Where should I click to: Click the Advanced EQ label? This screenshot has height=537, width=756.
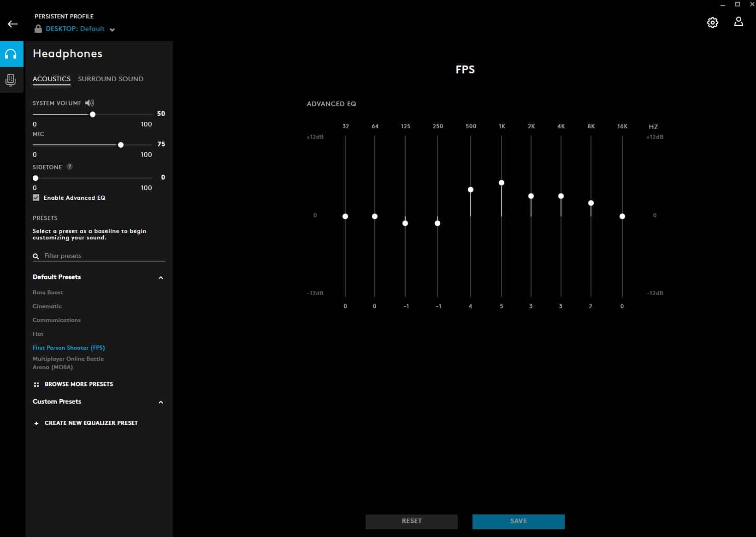click(331, 104)
